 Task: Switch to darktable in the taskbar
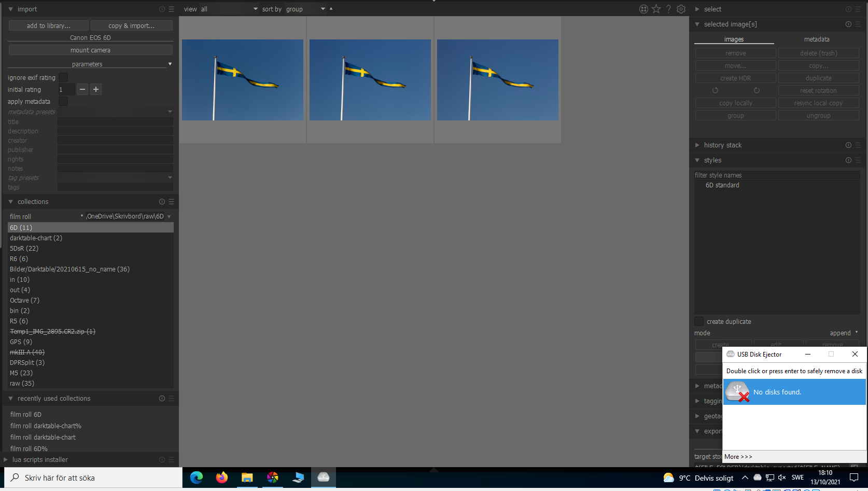click(x=273, y=478)
